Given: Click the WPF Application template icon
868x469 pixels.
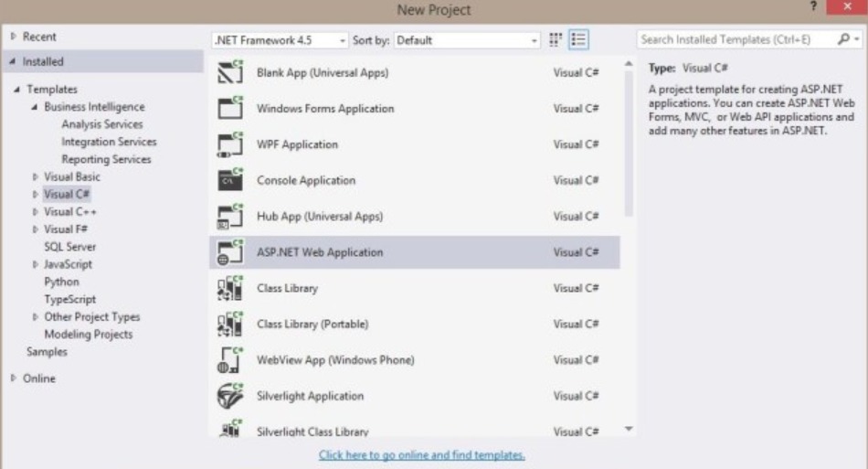Looking at the screenshot, I should (x=230, y=144).
